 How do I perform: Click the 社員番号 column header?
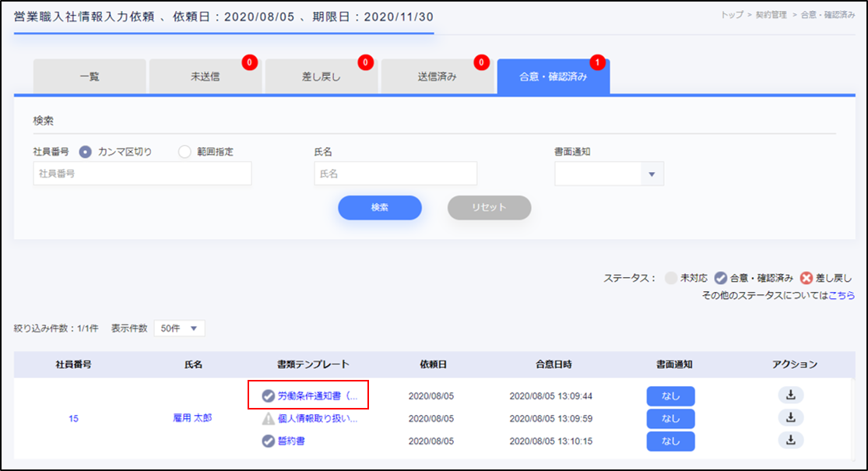click(x=73, y=364)
